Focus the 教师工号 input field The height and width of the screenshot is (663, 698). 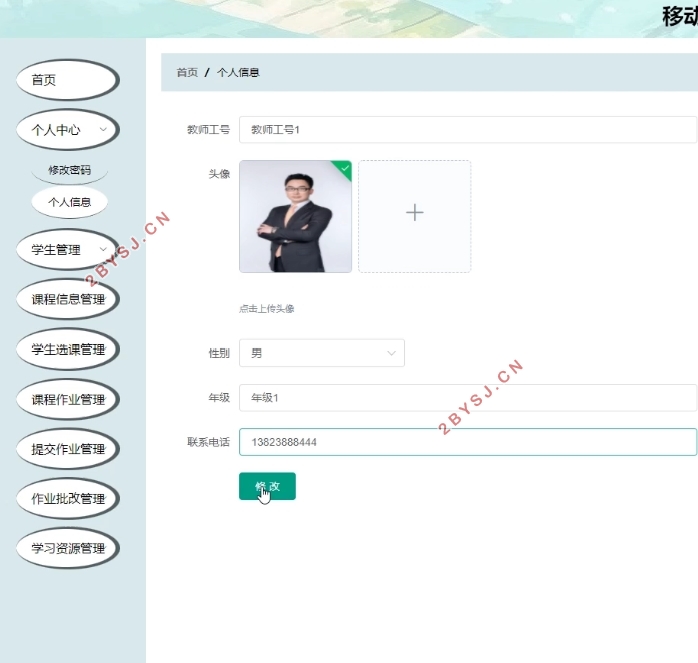coord(467,130)
